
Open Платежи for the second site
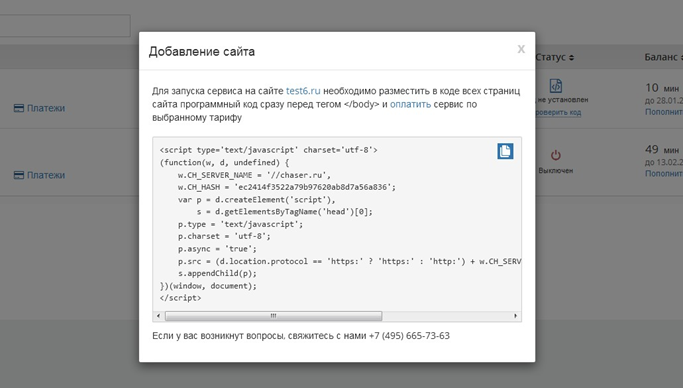(46, 175)
